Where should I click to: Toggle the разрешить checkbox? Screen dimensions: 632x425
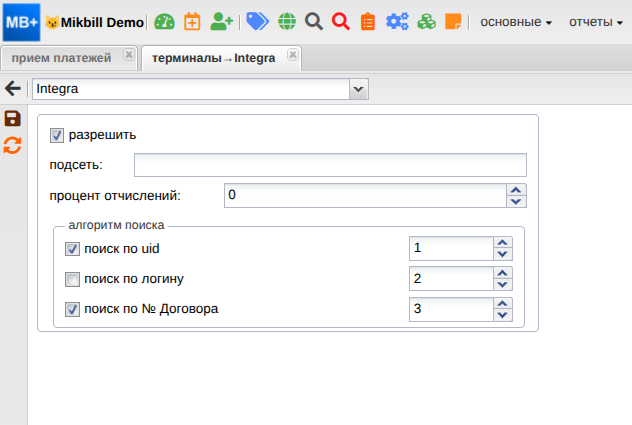click(x=57, y=135)
